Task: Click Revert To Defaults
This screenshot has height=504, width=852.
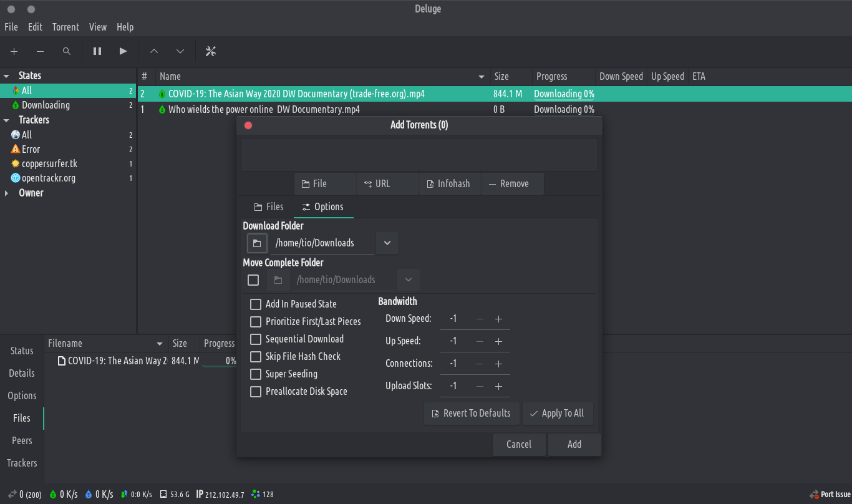Action: tap(472, 414)
